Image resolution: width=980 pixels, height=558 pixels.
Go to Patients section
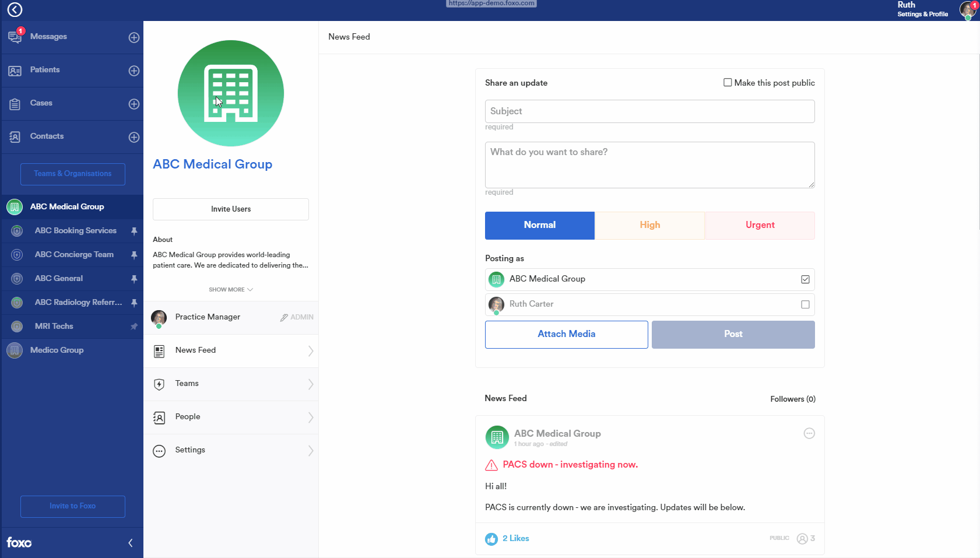(x=45, y=70)
